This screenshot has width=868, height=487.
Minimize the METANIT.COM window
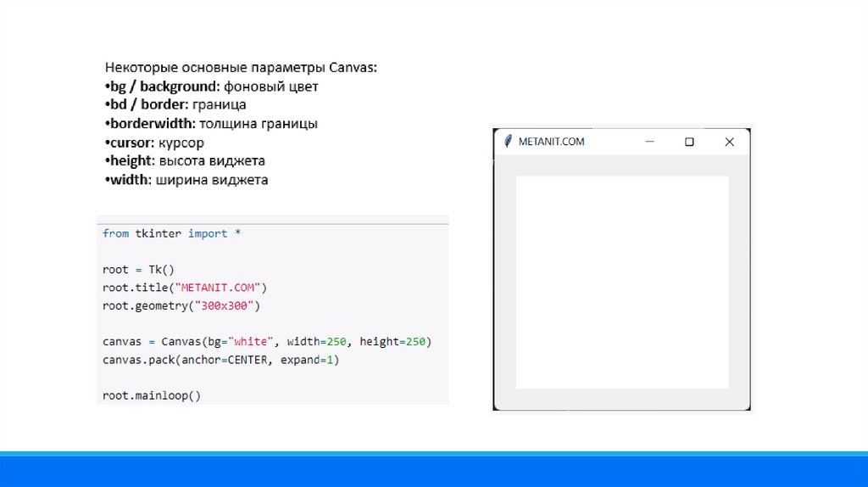tap(650, 142)
